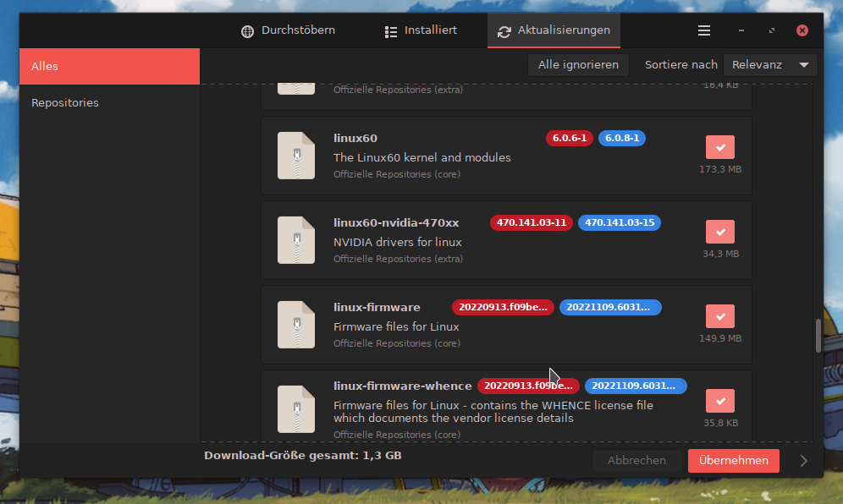
Task: Deselect the linux-firmware update checkbox
Action: [720, 316]
